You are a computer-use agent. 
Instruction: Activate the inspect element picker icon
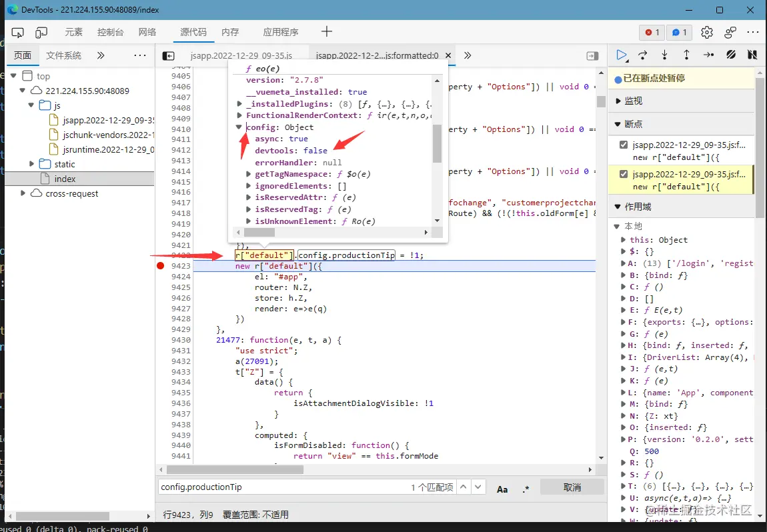pyautogui.click(x=17, y=32)
